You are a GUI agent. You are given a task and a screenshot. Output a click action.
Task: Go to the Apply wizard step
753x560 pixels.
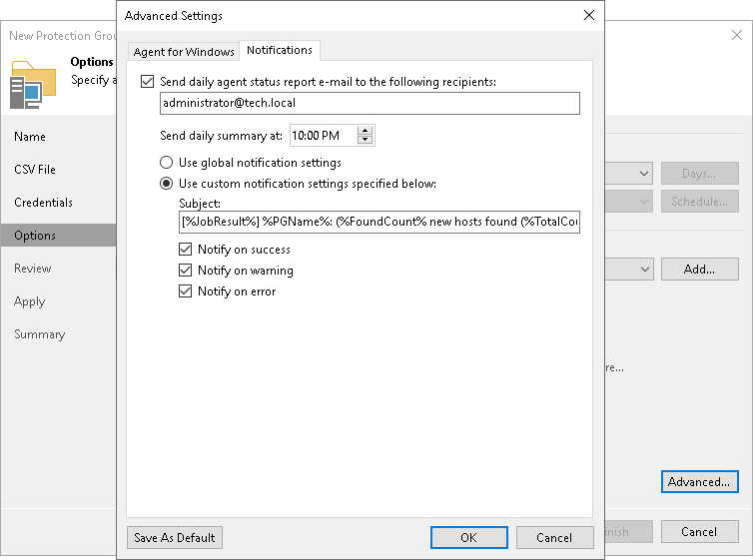(x=29, y=301)
